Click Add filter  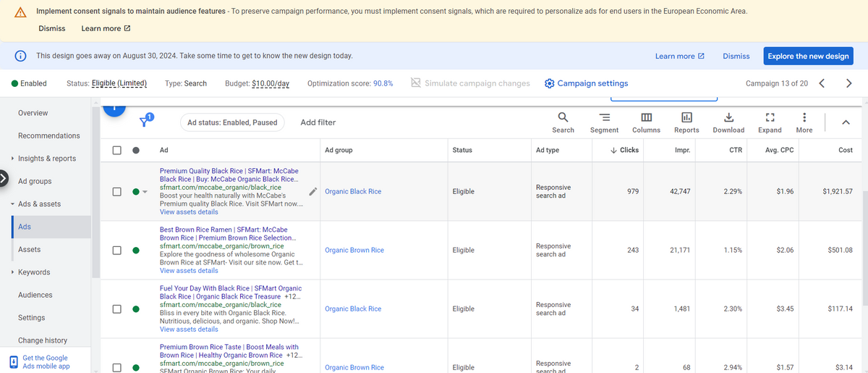pyautogui.click(x=318, y=122)
